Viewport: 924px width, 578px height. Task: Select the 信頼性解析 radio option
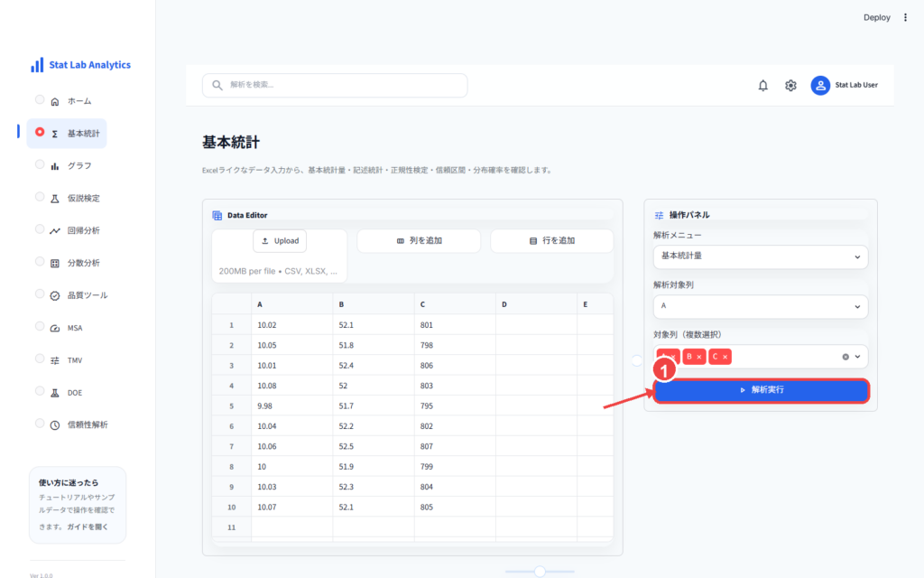40,423
